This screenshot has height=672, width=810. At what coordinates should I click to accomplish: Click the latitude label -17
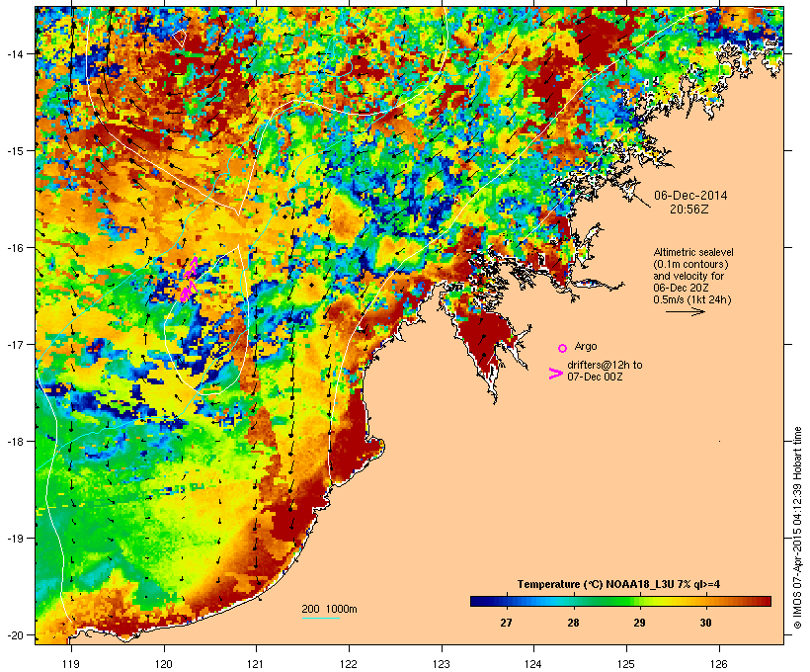click(14, 344)
